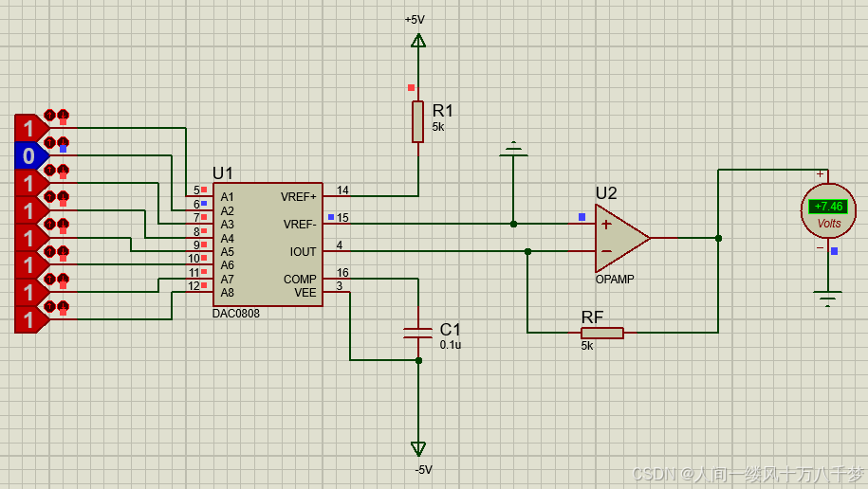Toggle the logic state wired to pin A4
Screen dimensions: 868x489
(30, 210)
